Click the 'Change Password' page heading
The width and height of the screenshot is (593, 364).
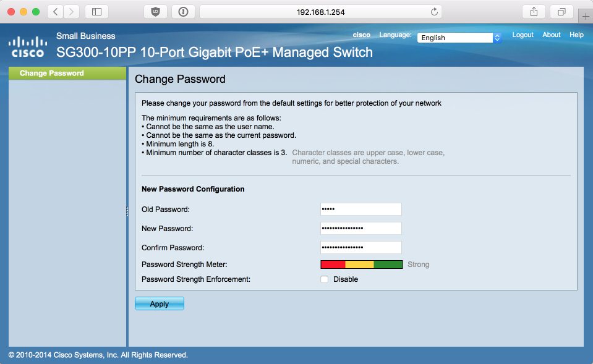tap(180, 79)
